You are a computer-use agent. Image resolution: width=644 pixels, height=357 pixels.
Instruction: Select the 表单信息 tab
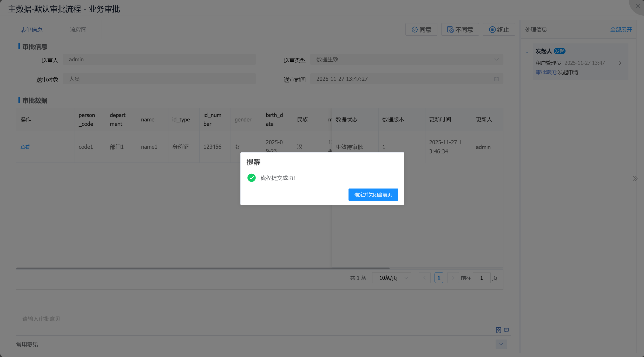click(31, 30)
